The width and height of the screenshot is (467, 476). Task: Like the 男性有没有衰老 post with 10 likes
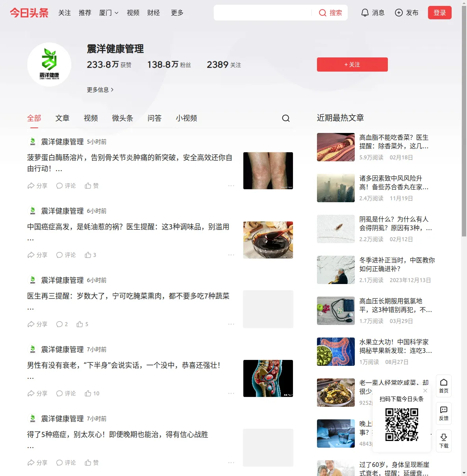click(92, 393)
